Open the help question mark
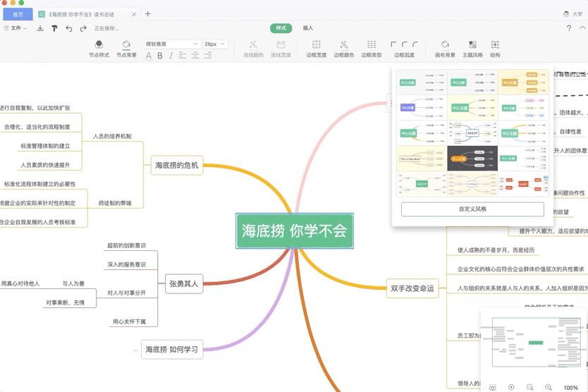The image size is (588, 392). pos(569,28)
